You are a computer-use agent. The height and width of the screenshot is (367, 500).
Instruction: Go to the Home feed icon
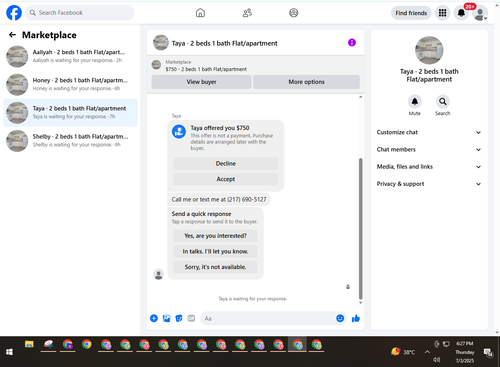[x=200, y=13]
